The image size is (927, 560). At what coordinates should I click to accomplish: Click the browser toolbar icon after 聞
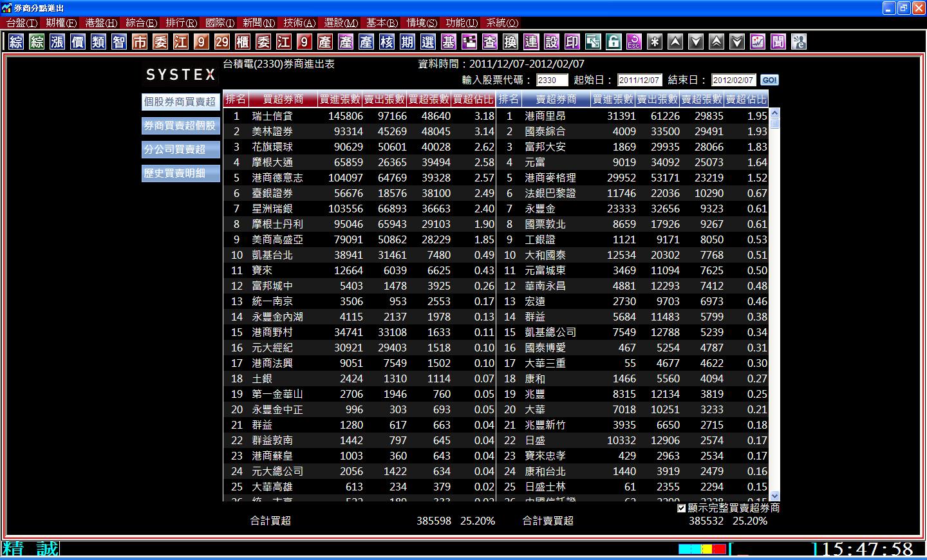tap(799, 42)
